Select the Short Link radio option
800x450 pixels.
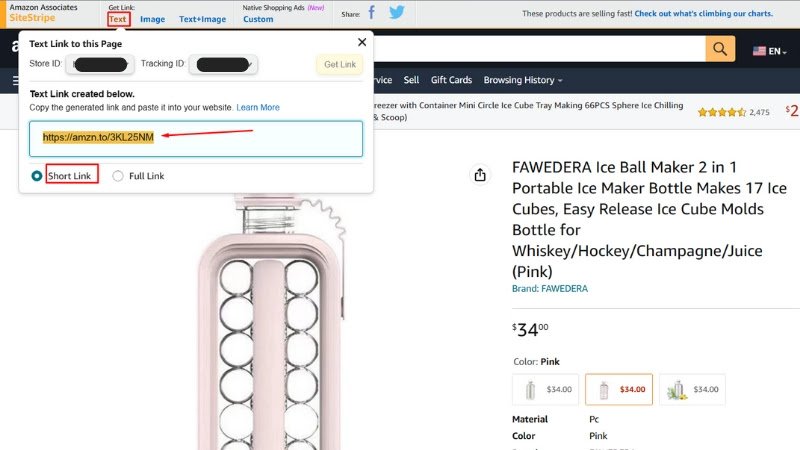(37, 176)
